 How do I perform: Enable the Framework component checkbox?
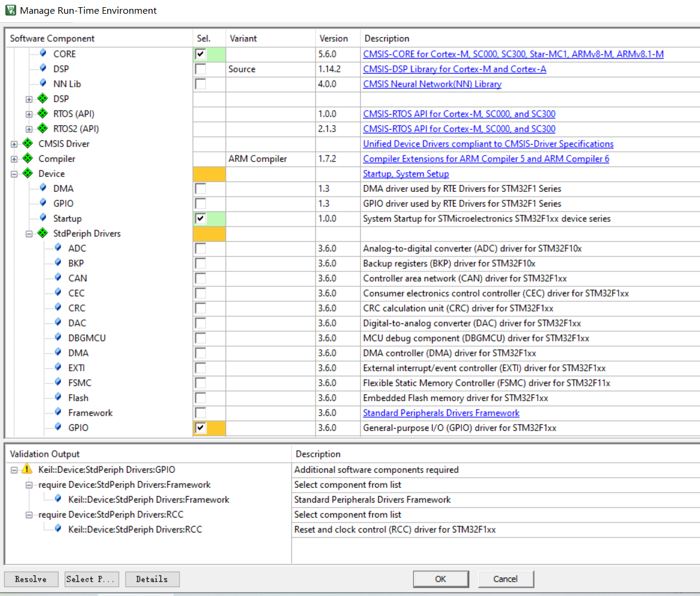point(200,413)
